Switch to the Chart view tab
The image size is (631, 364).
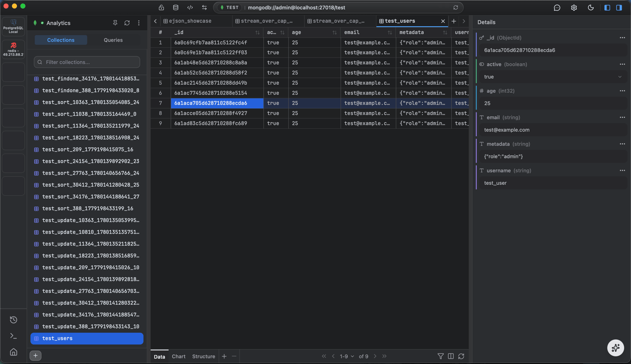178,356
